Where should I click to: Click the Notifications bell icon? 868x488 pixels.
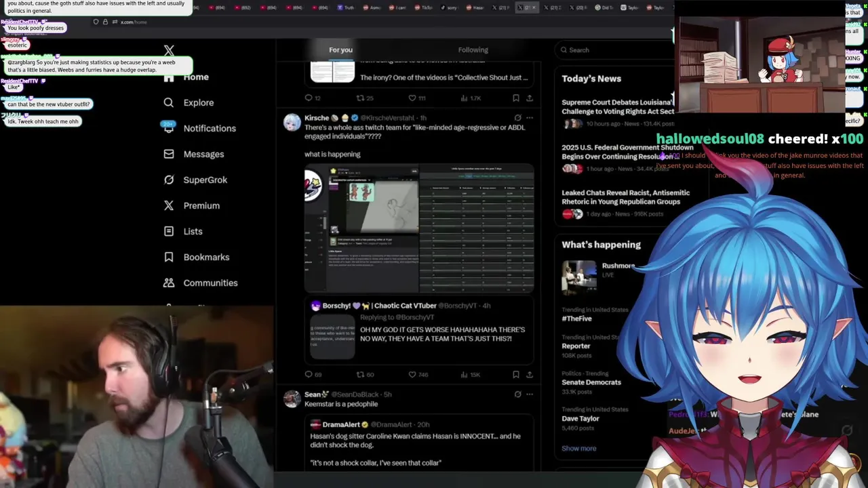click(169, 128)
